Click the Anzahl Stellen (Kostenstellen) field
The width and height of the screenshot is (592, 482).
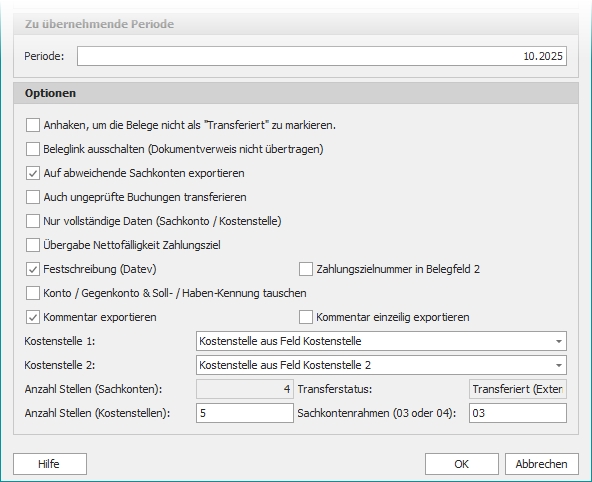pos(245,413)
